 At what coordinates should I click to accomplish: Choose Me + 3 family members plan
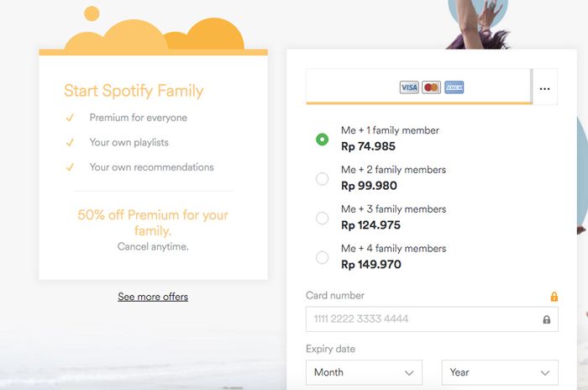[x=322, y=218]
